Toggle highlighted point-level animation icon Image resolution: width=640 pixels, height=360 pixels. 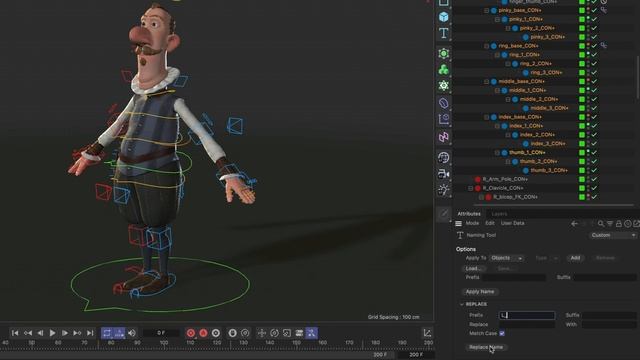coord(311,333)
